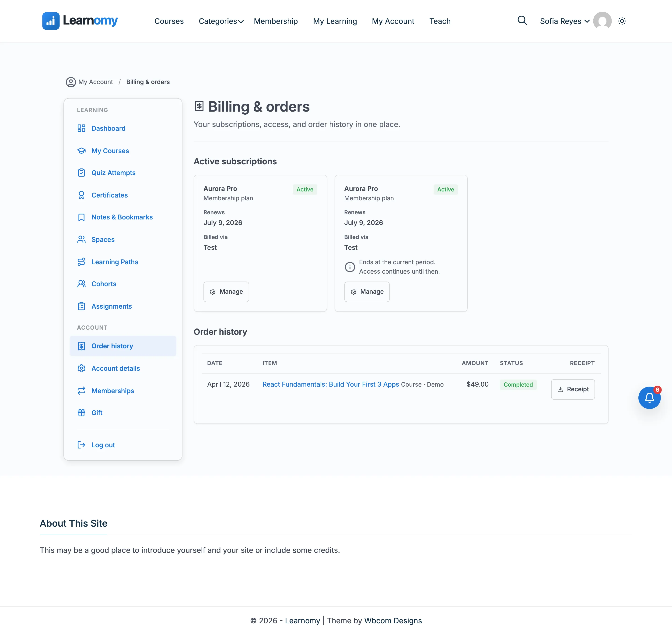This screenshot has height=635, width=672.
Task: Open the Wbcom Designs footer link
Action: point(393,621)
